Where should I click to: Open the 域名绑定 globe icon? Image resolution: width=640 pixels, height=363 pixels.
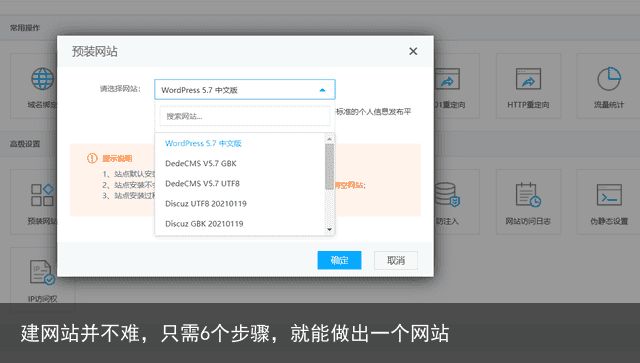pos(42,79)
